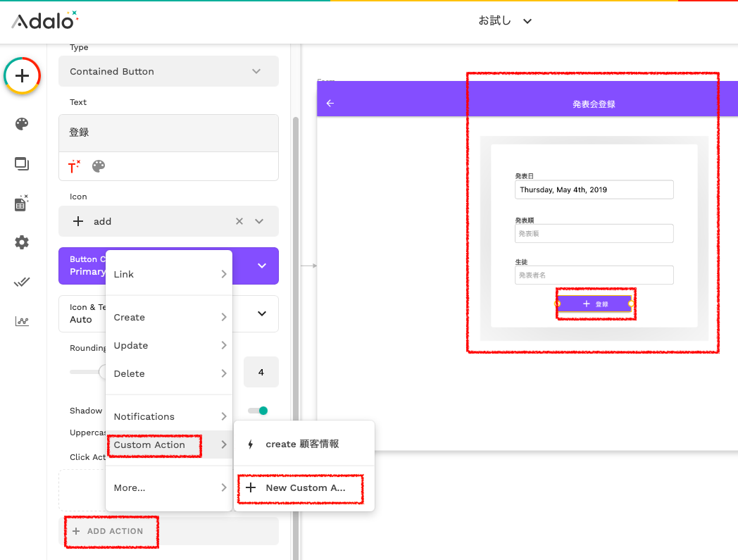
Task: Click the magic text T icon
Action: [x=74, y=166]
